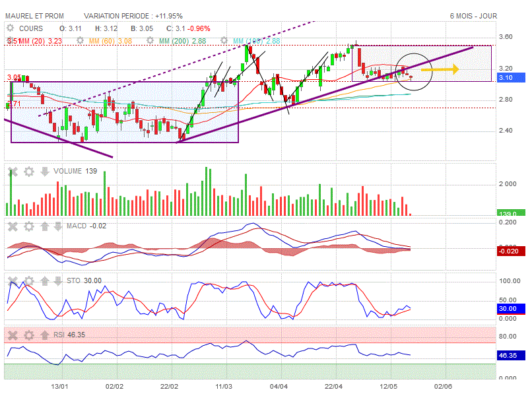Click the MM (200) 2.88 label
The height and width of the screenshot is (394, 532).
point(183,41)
